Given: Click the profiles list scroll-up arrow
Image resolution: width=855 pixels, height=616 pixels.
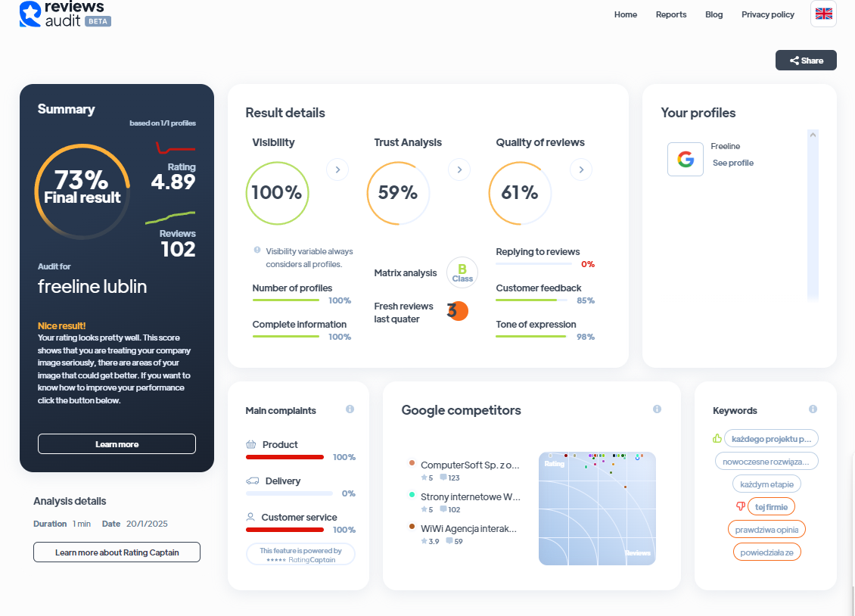Looking at the screenshot, I should pyautogui.click(x=813, y=135).
